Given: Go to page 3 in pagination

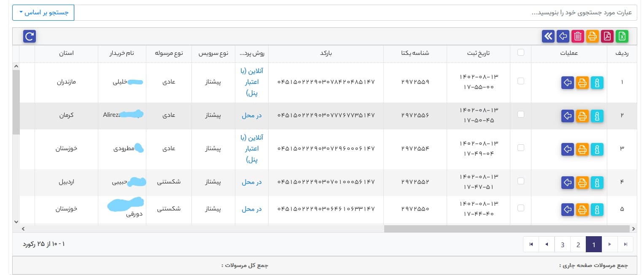Looking at the screenshot, I should 563,244.
